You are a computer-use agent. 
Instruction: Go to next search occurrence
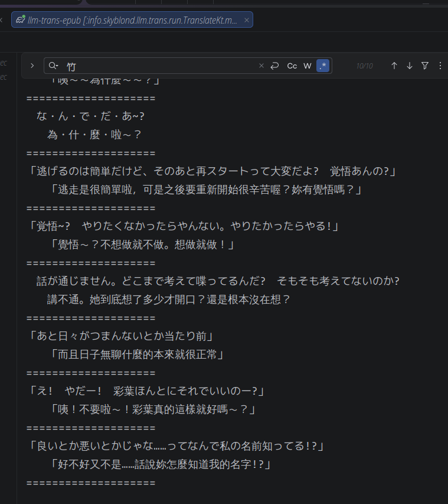[410, 66]
